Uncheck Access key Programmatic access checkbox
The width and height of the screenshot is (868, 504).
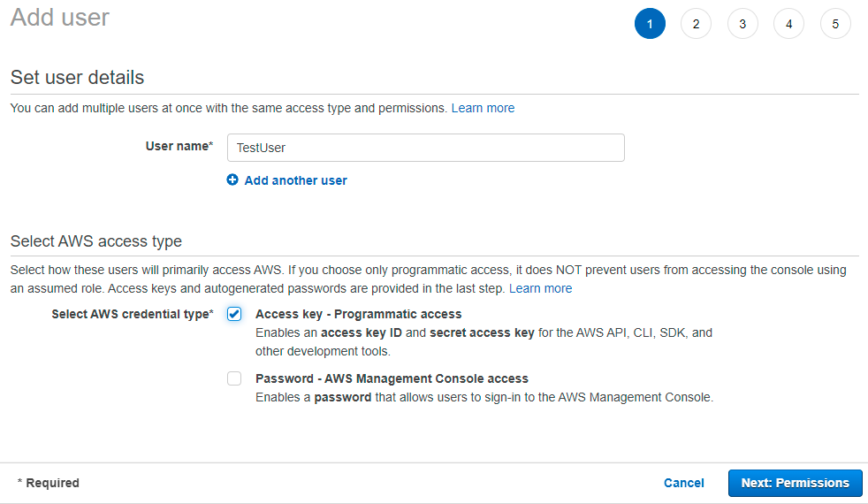point(234,314)
